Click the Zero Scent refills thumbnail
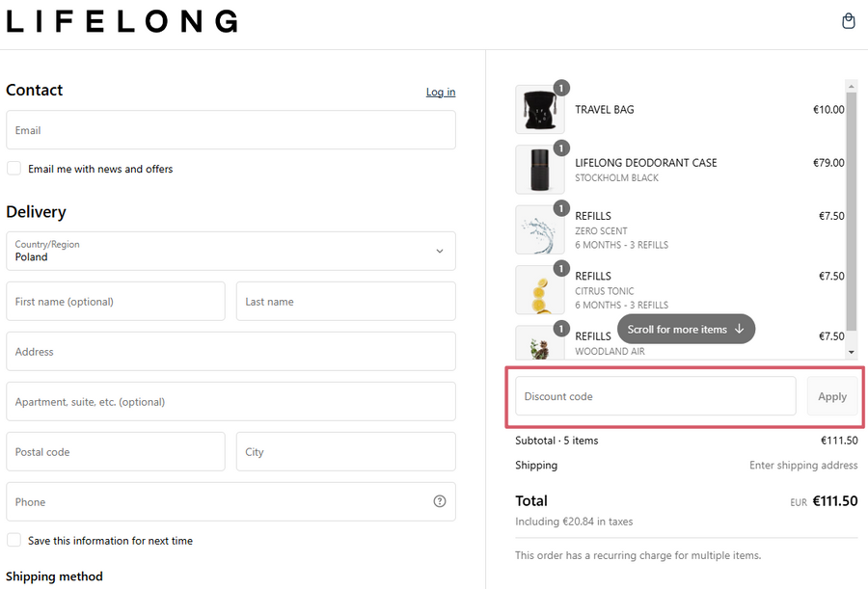Viewport: 868px width, 589px height. [x=540, y=229]
